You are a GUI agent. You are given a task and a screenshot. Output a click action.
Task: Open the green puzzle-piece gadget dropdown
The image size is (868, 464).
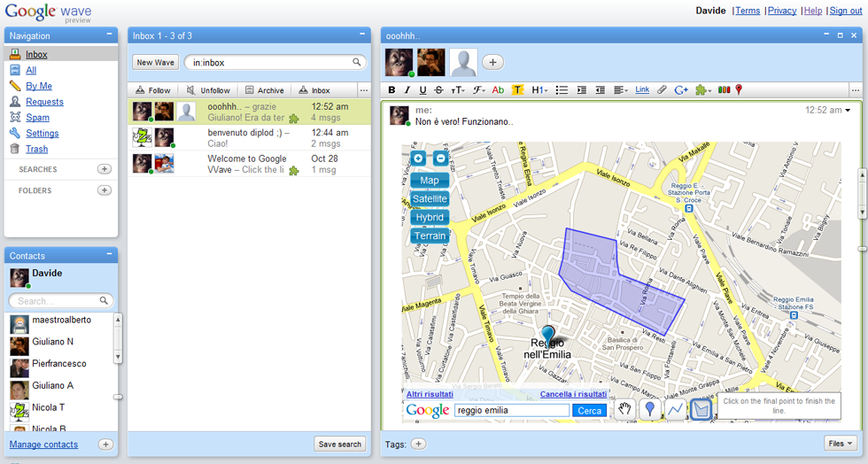coord(703,89)
